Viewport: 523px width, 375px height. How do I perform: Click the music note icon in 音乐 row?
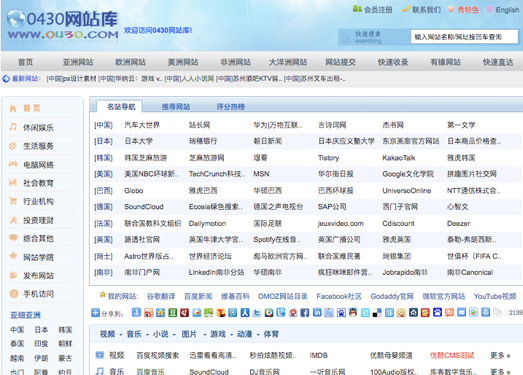(x=99, y=371)
